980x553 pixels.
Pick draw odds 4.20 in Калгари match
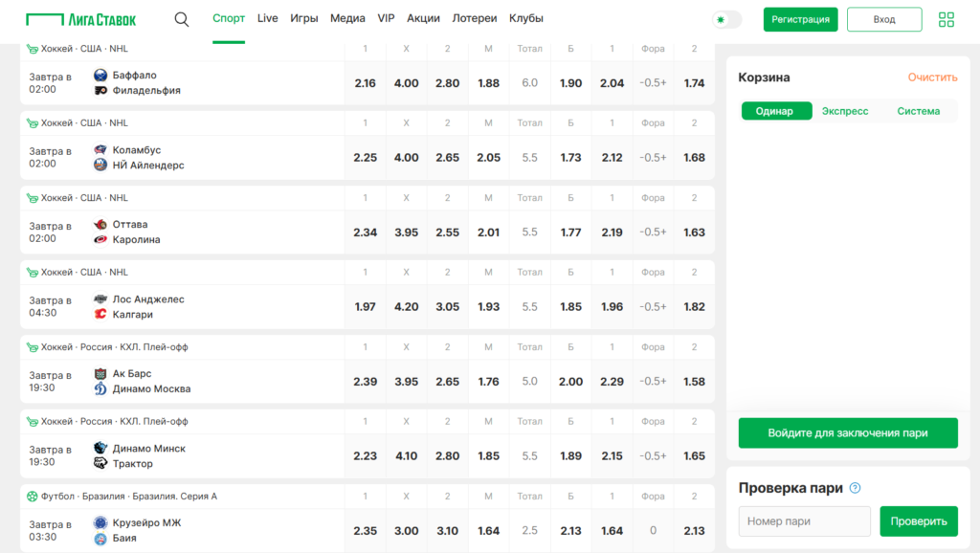click(x=406, y=307)
